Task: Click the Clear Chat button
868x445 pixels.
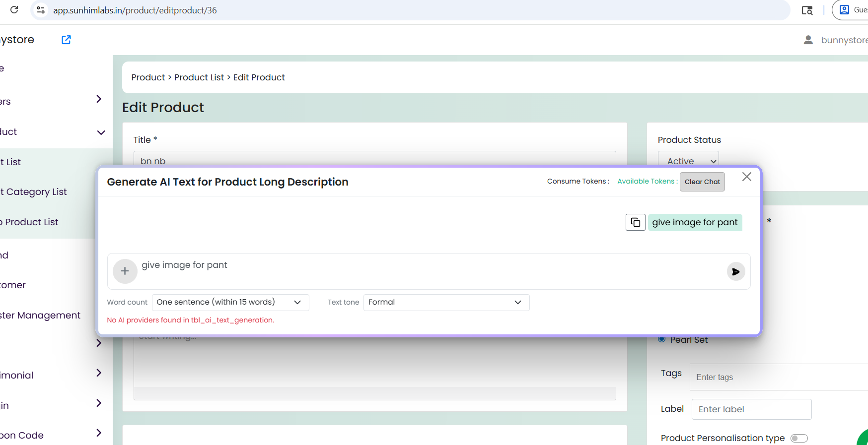Action: 702,182
